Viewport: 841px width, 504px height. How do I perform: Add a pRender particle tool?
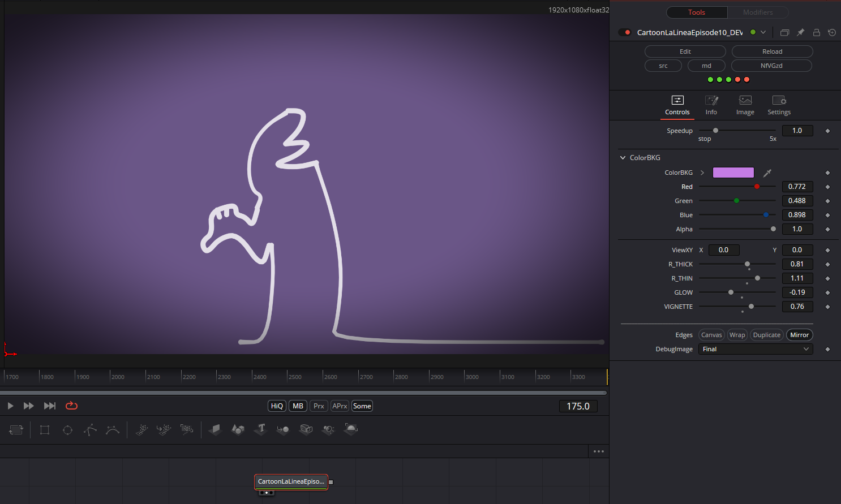point(186,430)
